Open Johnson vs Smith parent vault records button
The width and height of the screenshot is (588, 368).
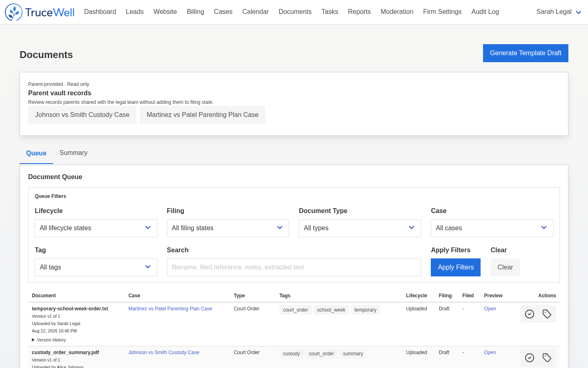(x=82, y=115)
